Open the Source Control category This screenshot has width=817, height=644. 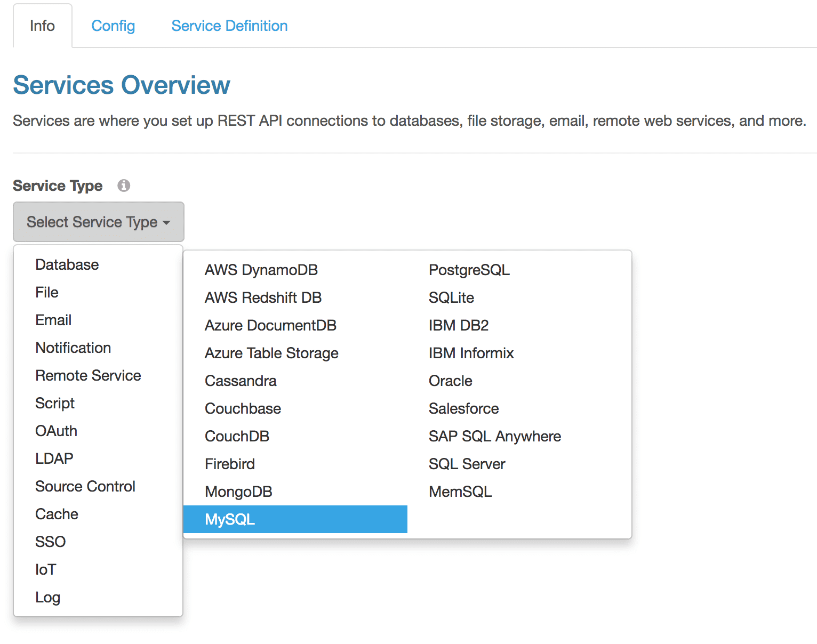85,486
